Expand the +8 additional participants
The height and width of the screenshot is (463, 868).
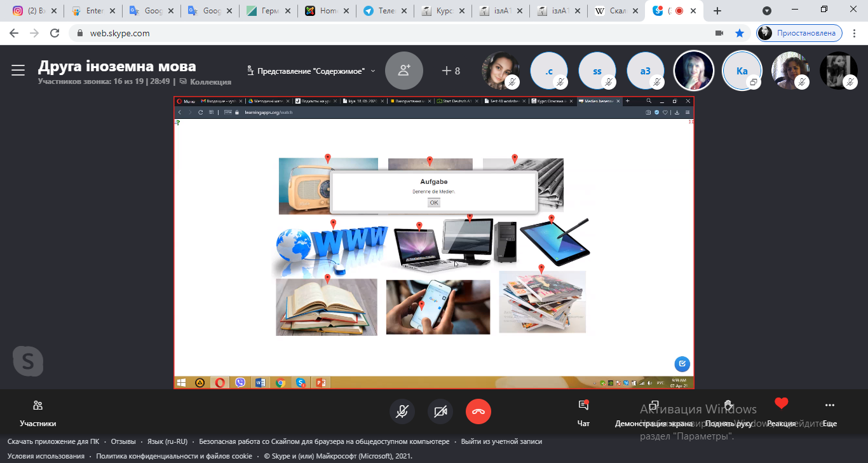(451, 71)
